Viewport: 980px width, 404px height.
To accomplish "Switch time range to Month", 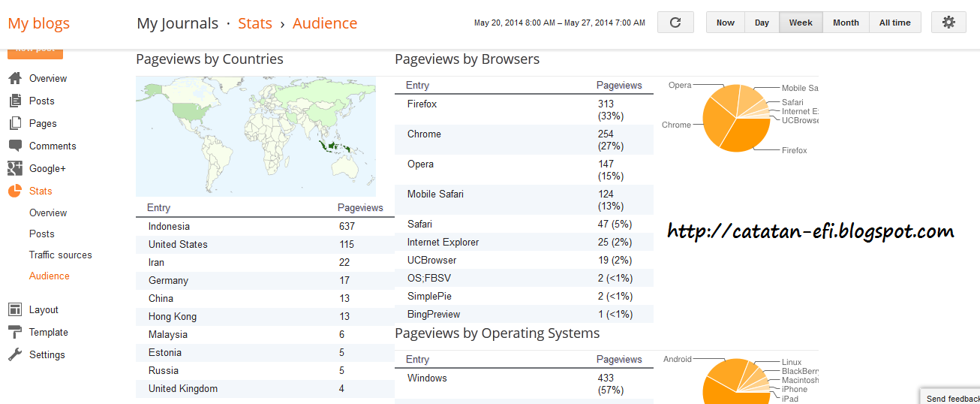I will tap(846, 23).
